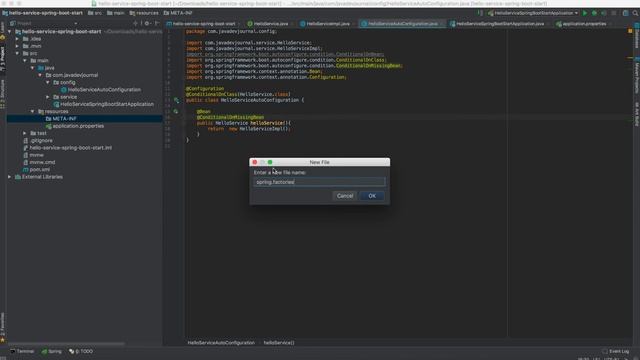Open the Spring tool window

51,351
